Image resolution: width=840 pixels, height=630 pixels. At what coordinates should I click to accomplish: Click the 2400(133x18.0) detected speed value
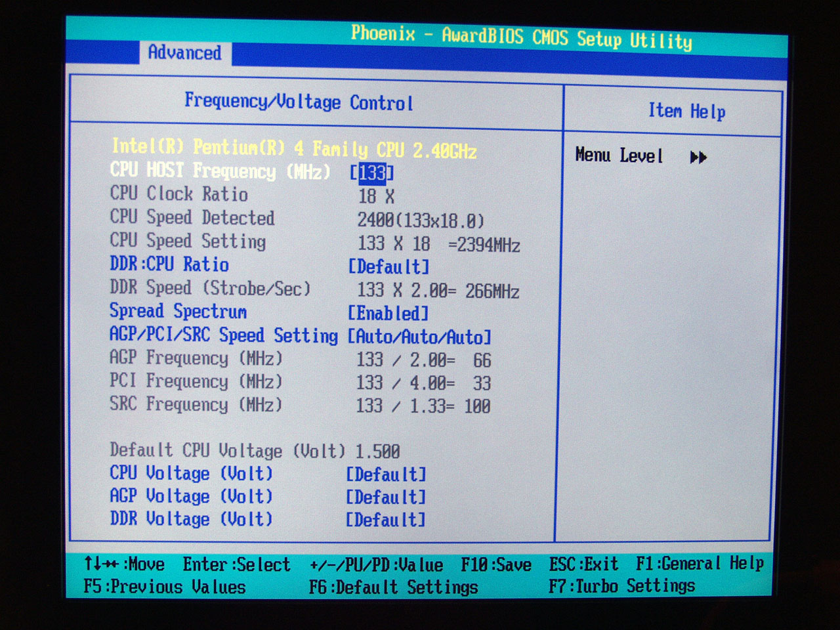(x=421, y=220)
